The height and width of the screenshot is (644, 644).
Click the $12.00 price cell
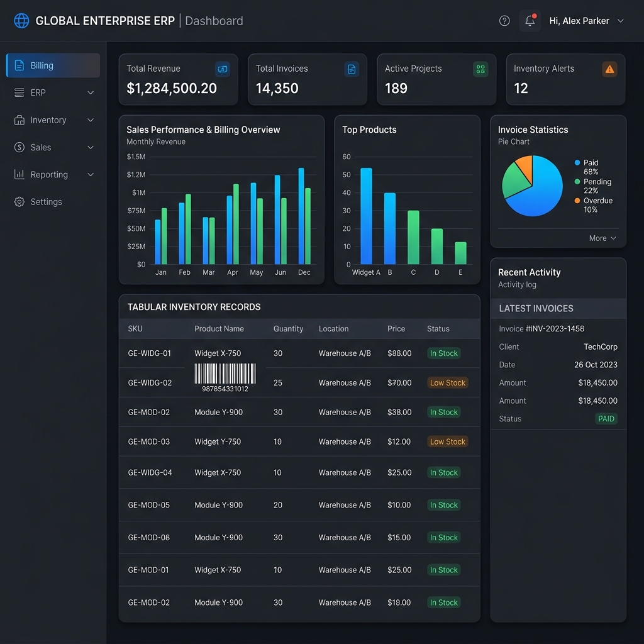pyautogui.click(x=399, y=441)
